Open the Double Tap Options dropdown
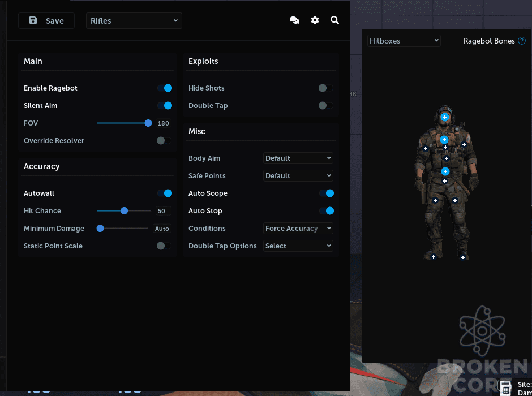The width and height of the screenshot is (532, 396). (x=298, y=246)
